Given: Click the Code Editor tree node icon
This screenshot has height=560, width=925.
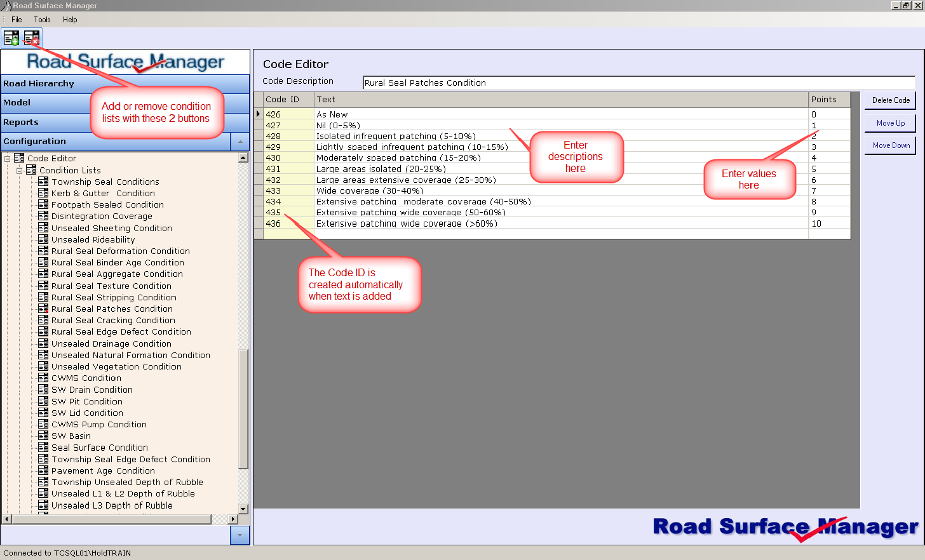Looking at the screenshot, I should pos(19,158).
